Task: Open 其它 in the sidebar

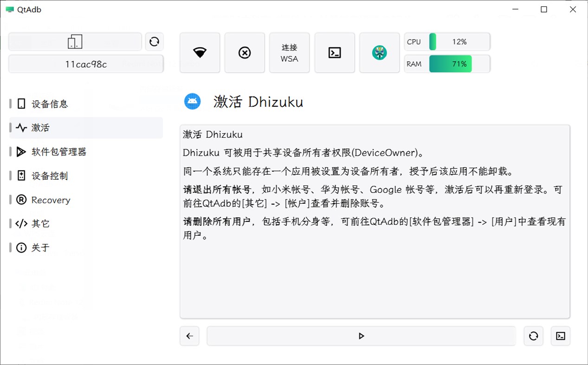Action: click(86, 224)
